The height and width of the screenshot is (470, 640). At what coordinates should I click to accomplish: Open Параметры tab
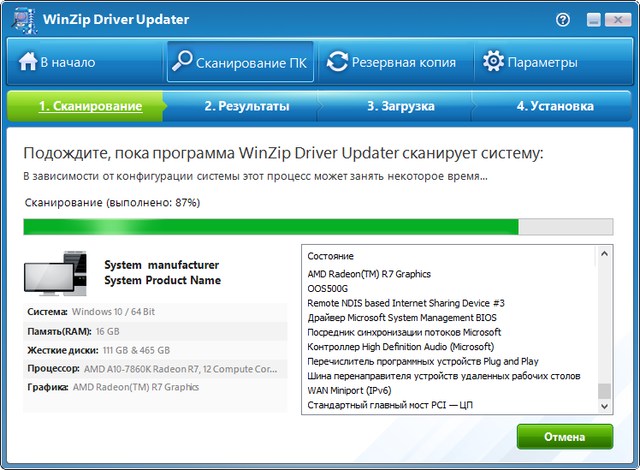pyautogui.click(x=552, y=62)
